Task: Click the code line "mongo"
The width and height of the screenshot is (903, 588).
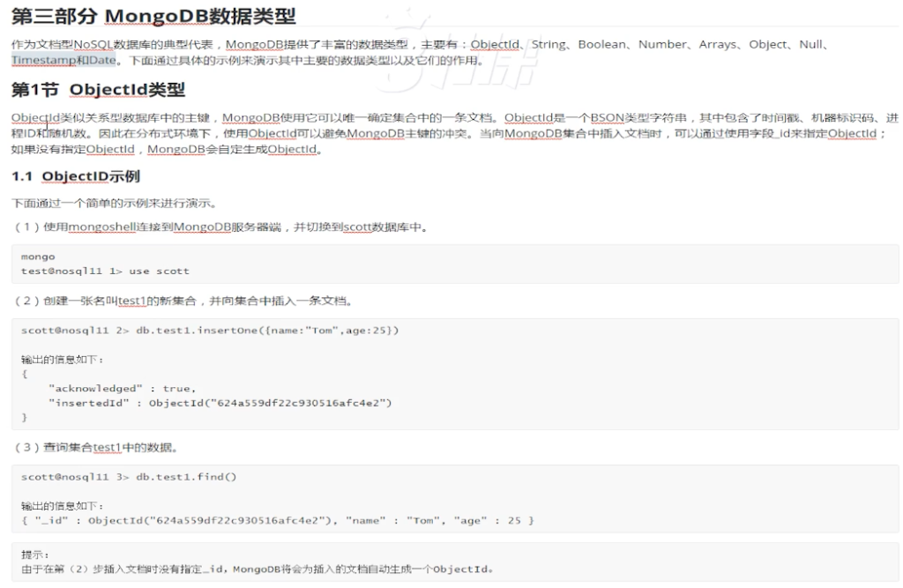Action: [38, 257]
